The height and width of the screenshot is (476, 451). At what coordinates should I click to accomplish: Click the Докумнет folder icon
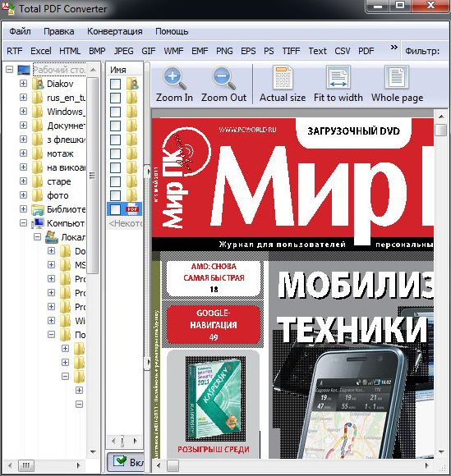point(38,126)
